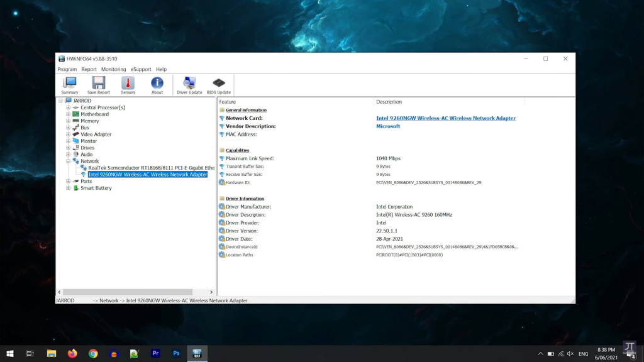The height and width of the screenshot is (362, 644).
Task: Click the battery tray icon
Action: pos(551,354)
